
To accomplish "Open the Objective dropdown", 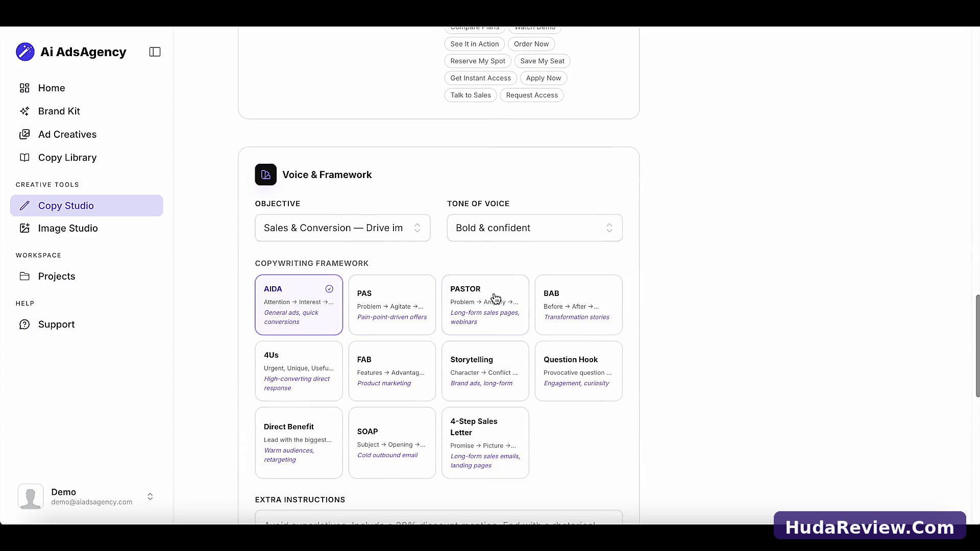I will coord(342,228).
